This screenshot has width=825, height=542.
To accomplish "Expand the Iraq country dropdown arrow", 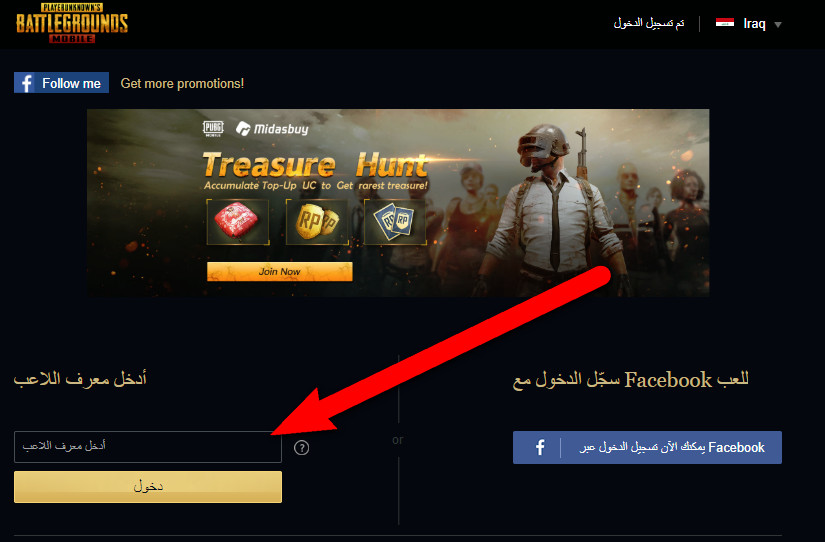I will [778, 24].
